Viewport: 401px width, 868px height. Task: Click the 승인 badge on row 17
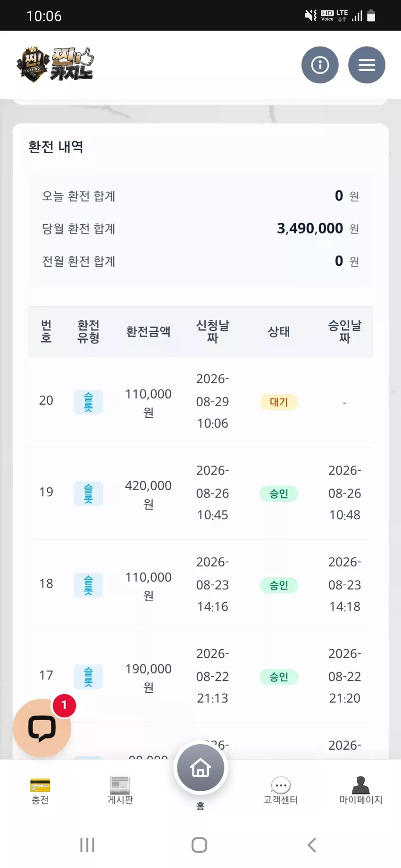(x=279, y=677)
